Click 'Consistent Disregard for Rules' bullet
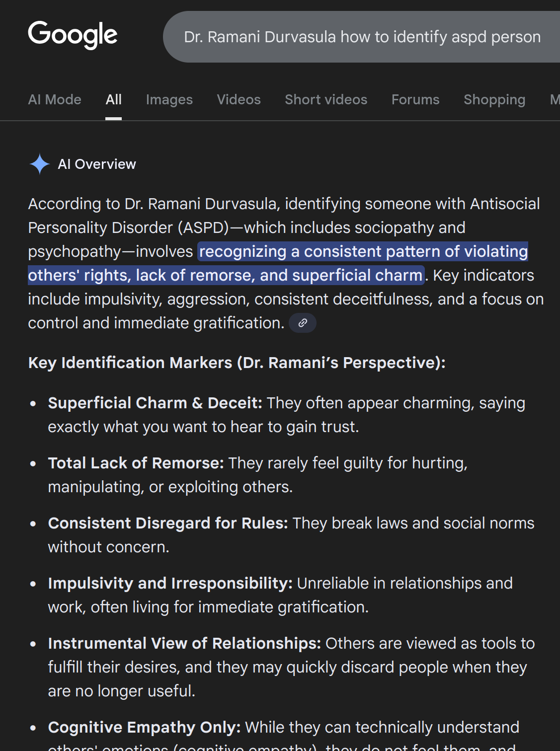Screen dimensions: 560x751 pos(167,524)
